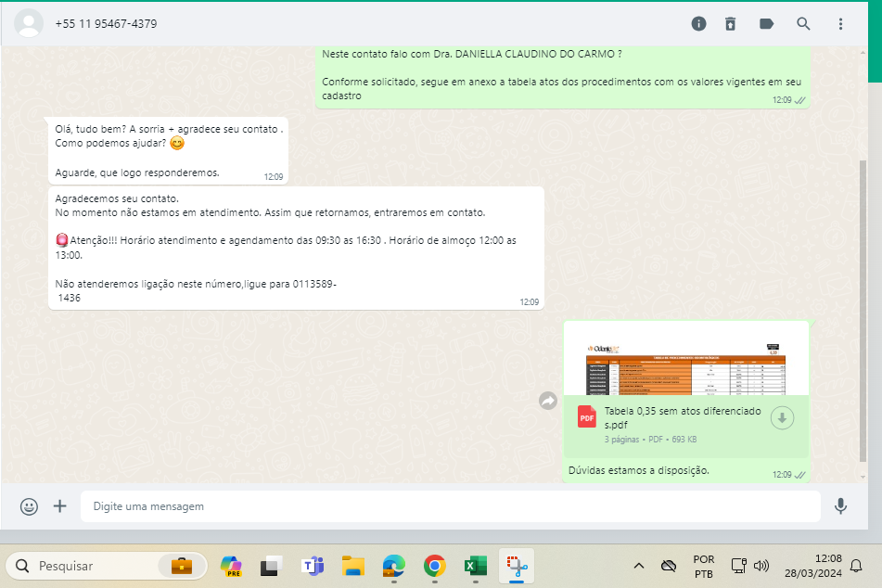Image resolution: width=882 pixels, height=588 pixels.
Task: Click the Dúvidas estamos a disposição message
Action: (x=638, y=470)
